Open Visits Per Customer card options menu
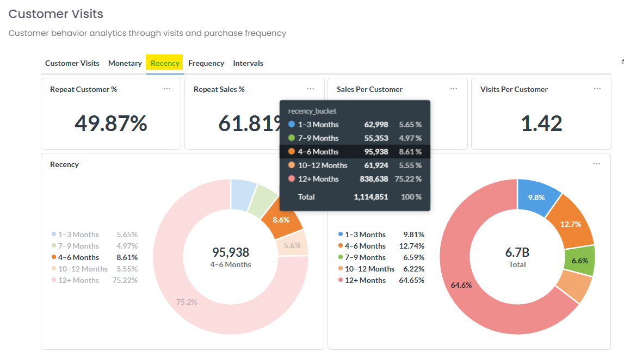624x364 pixels. [x=597, y=89]
